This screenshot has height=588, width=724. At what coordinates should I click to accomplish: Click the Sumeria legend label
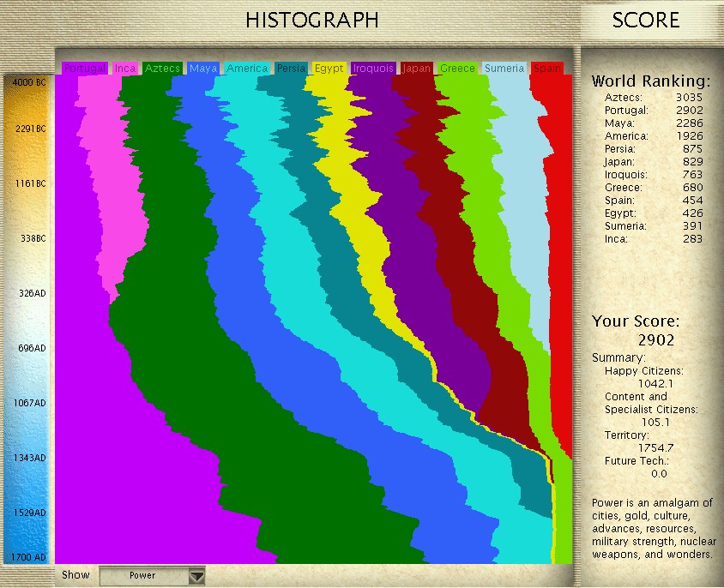point(504,69)
